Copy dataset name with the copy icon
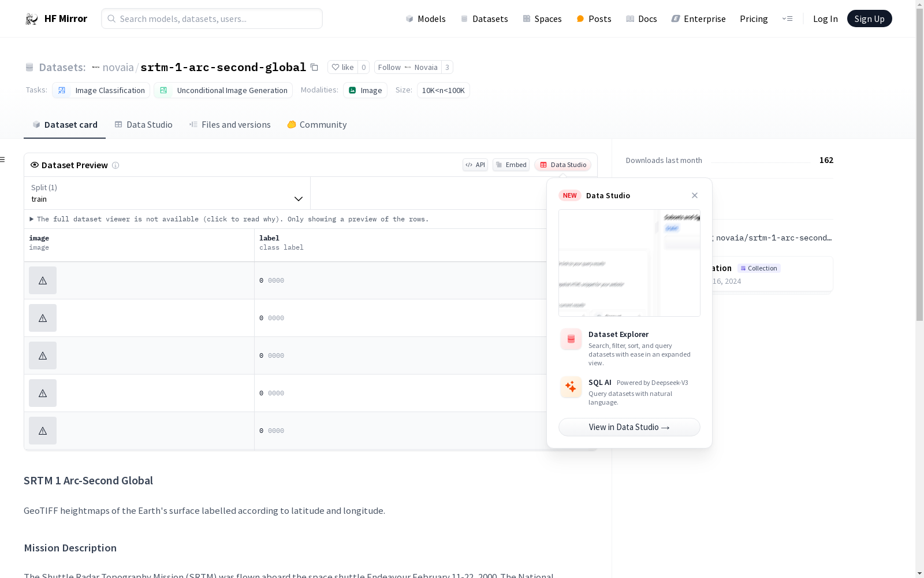This screenshot has width=924, height=578. tap(314, 67)
